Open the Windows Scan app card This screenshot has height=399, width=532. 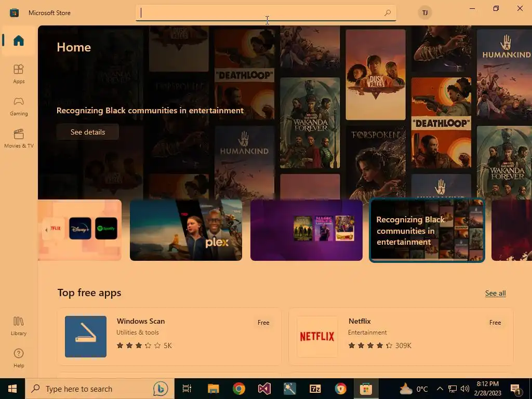coord(169,337)
